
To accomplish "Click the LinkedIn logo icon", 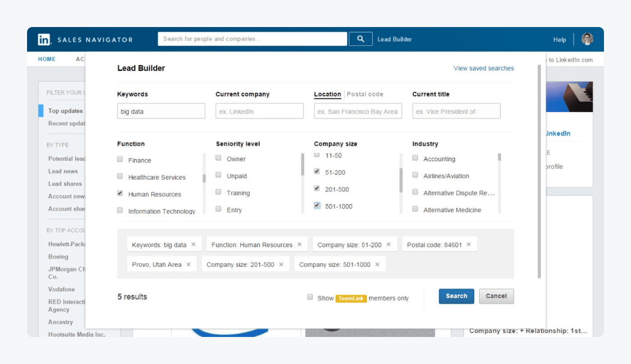I will [x=44, y=39].
